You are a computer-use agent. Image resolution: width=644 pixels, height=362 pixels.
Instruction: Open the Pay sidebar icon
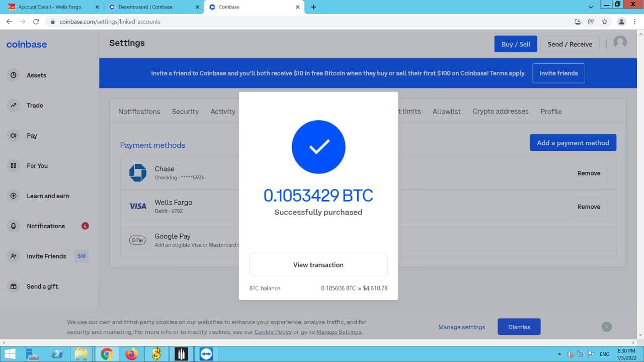pyautogui.click(x=14, y=135)
